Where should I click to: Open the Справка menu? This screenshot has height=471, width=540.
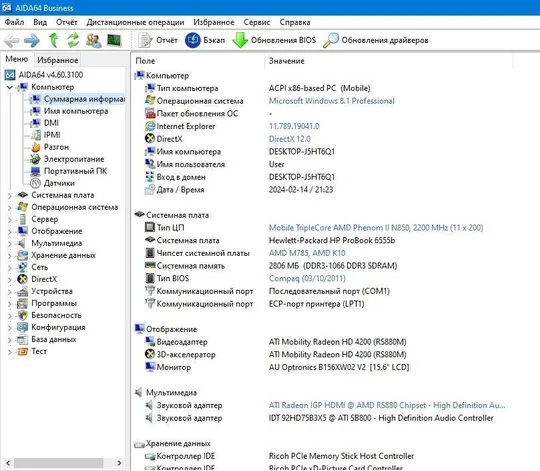tap(295, 22)
